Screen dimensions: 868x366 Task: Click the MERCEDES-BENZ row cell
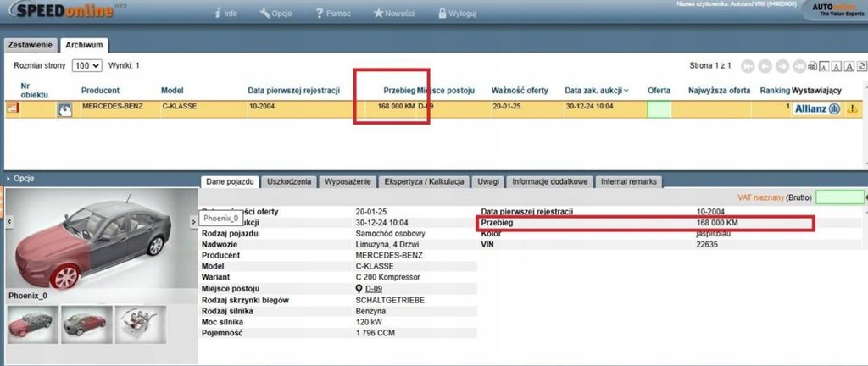pyautogui.click(x=112, y=106)
